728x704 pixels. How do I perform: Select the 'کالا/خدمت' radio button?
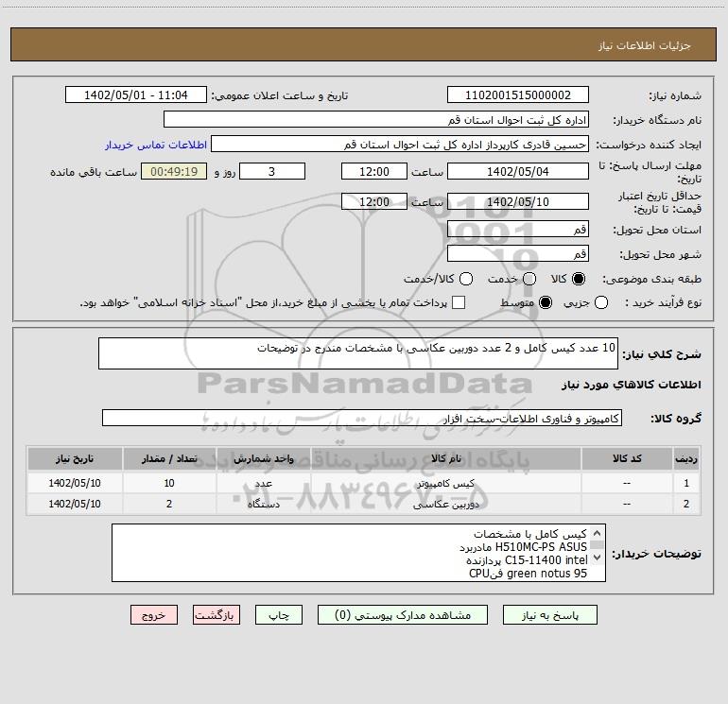coord(466,279)
